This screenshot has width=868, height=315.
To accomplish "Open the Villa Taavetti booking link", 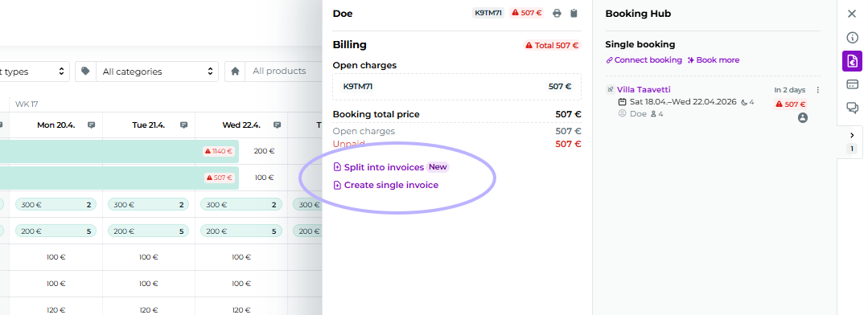I will click(x=644, y=89).
